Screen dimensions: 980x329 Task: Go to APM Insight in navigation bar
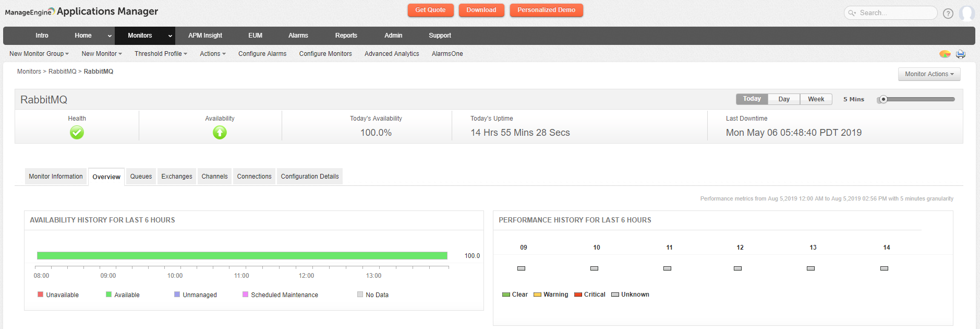[205, 36]
